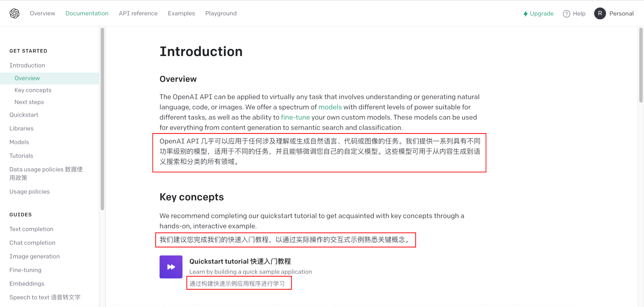
Task: Click the R profile avatar
Action: point(600,14)
